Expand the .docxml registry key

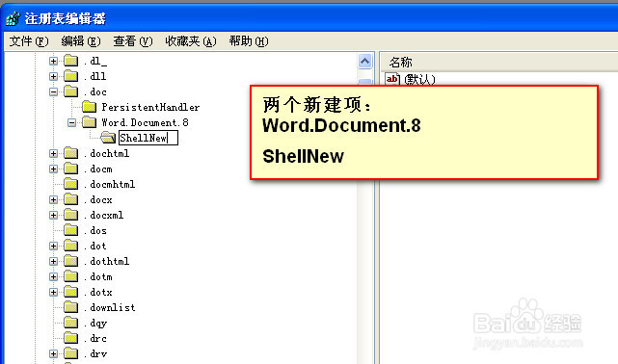(54, 216)
